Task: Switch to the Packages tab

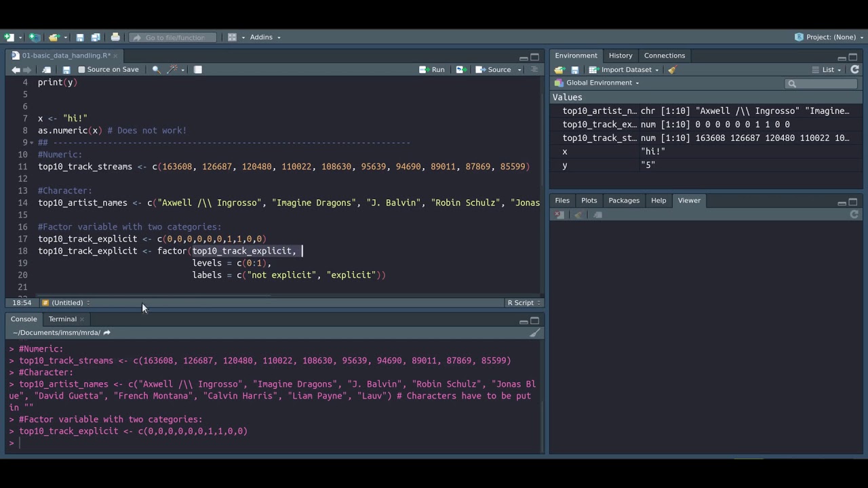Action: [624, 201]
